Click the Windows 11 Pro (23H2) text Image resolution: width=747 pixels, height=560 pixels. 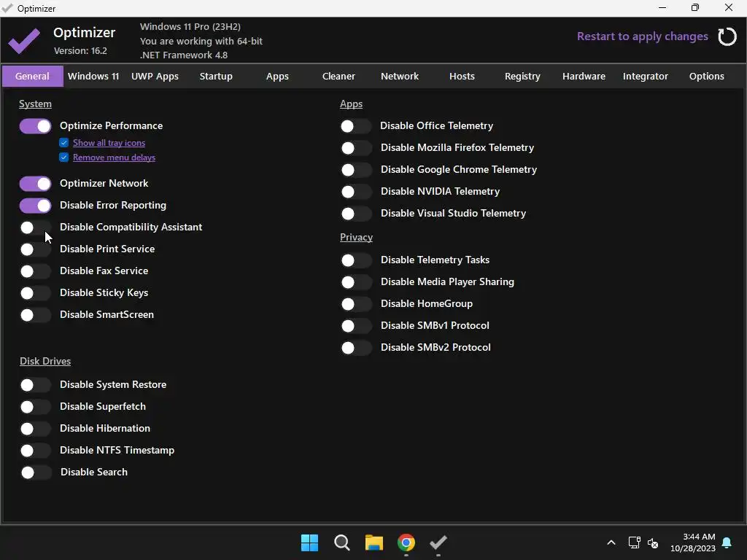[190, 27]
